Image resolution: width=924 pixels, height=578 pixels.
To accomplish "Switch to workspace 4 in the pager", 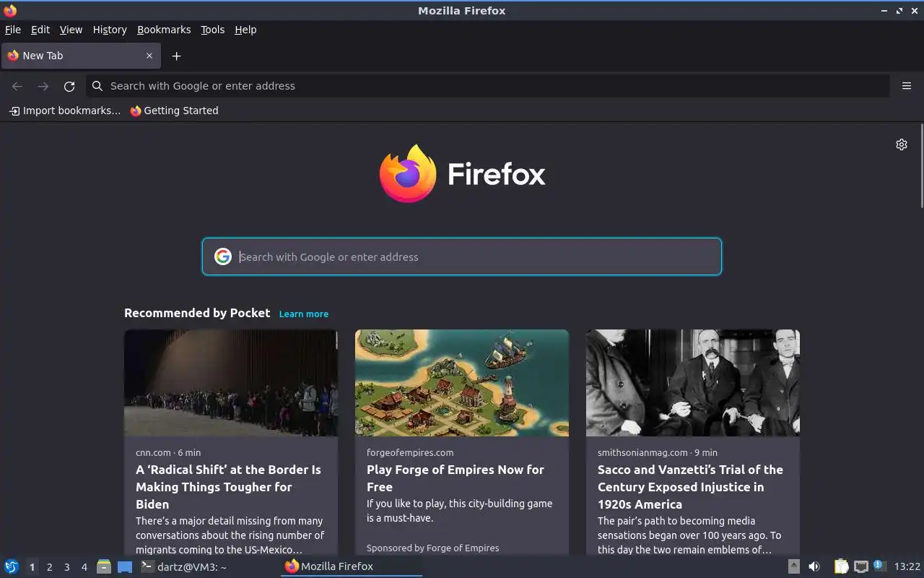I will click(84, 567).
